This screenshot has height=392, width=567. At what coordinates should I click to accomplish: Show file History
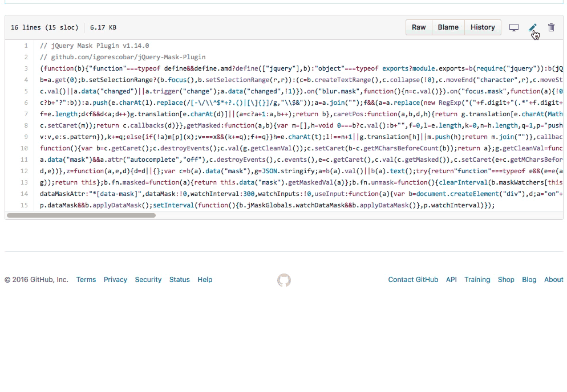[x=483, y=27]
